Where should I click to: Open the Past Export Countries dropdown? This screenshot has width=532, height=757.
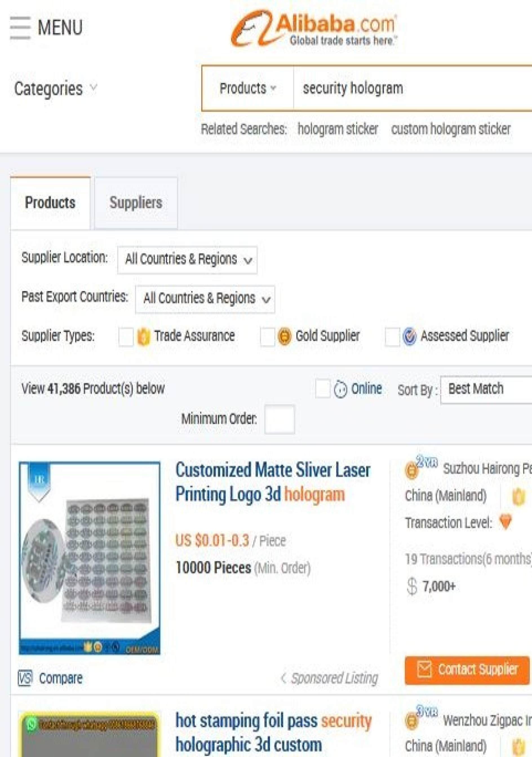click(x=205, y=299)
